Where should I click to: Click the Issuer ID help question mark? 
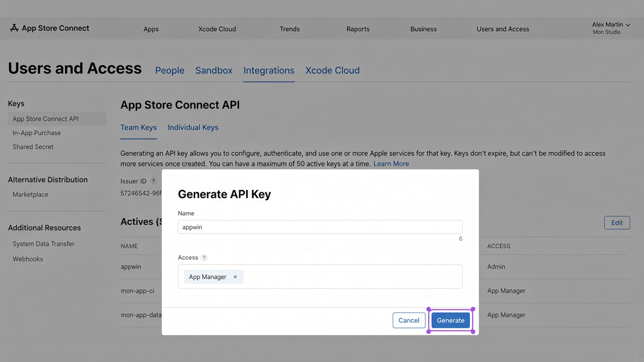point(153,181)
